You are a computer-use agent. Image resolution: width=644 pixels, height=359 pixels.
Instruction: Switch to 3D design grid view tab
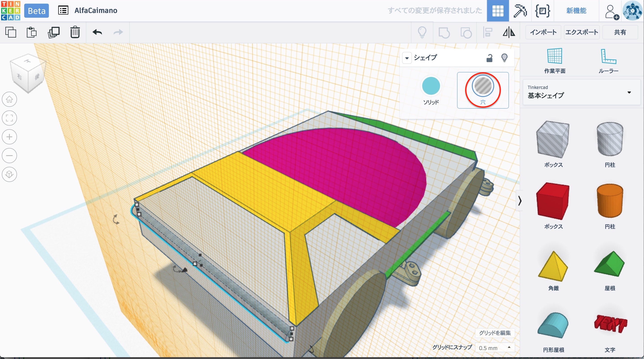click(x=498, y=11)
